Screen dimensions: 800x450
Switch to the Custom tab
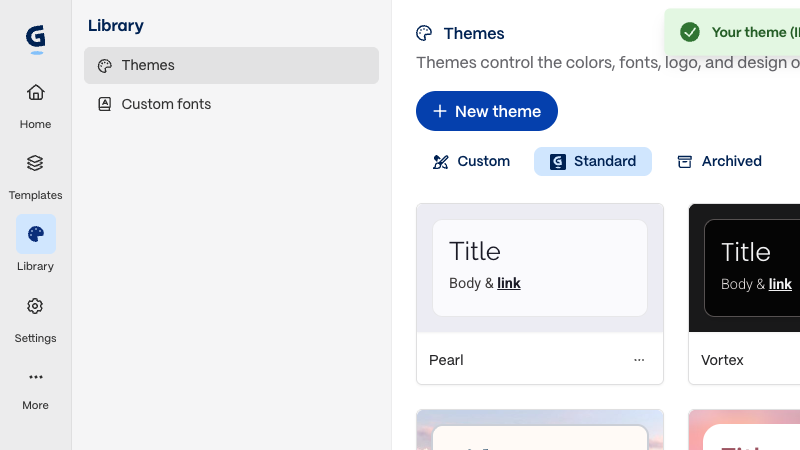(x=471, y=161)
